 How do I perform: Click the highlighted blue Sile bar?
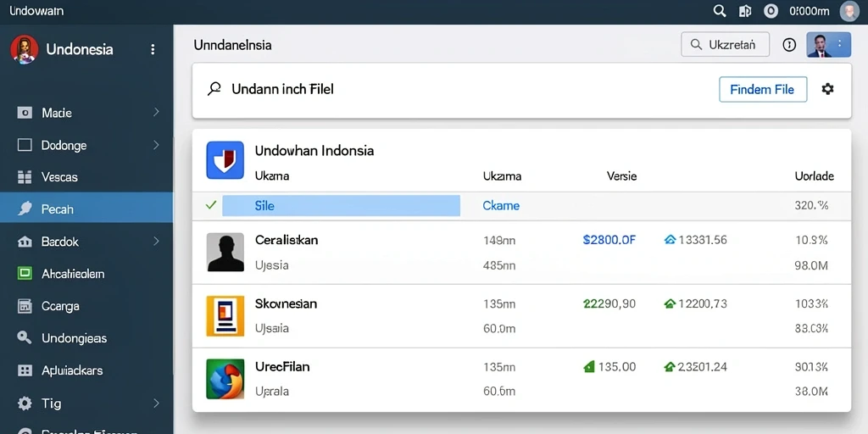341,205
